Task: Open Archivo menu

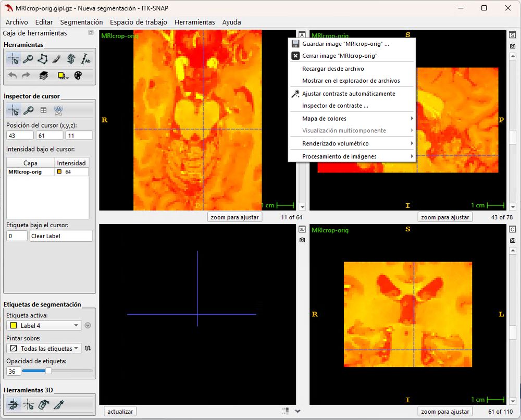Action: point(17,22)
